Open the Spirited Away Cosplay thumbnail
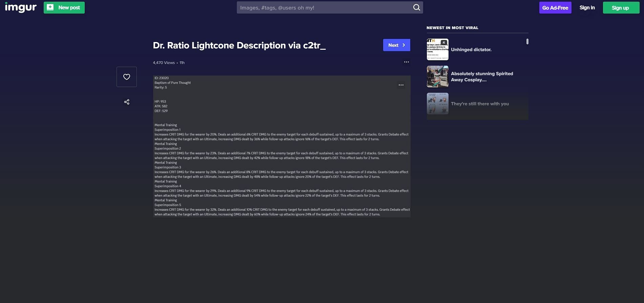The height and width of the screenshot is (303, 644). (437, 77)
